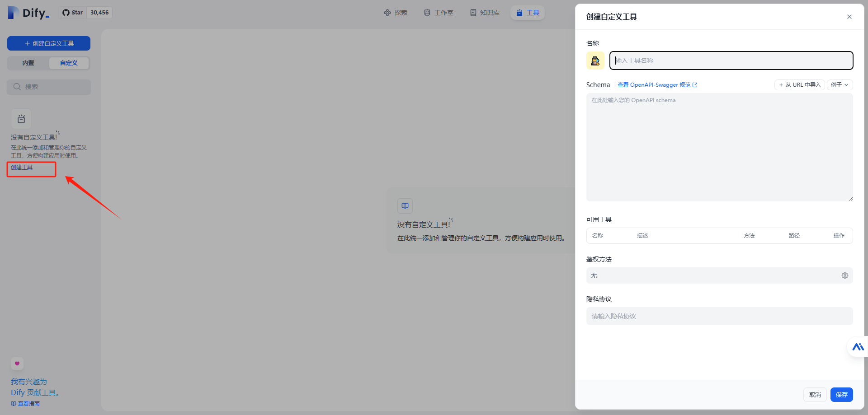868x415 pixels.
Task: Click the book icon in the empty tool card
Action: tap(405, 206)
